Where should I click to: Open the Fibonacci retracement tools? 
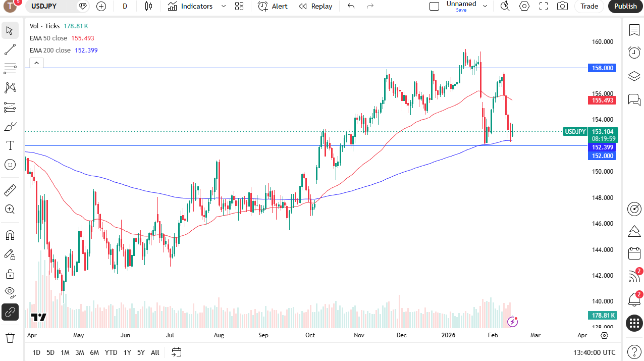(x=10, y=68)
